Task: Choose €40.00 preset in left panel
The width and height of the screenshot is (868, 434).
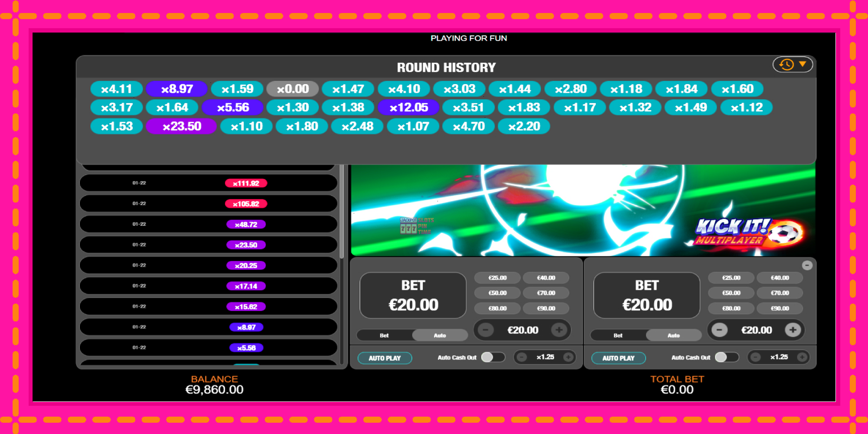Action: [x=546, y=278]
